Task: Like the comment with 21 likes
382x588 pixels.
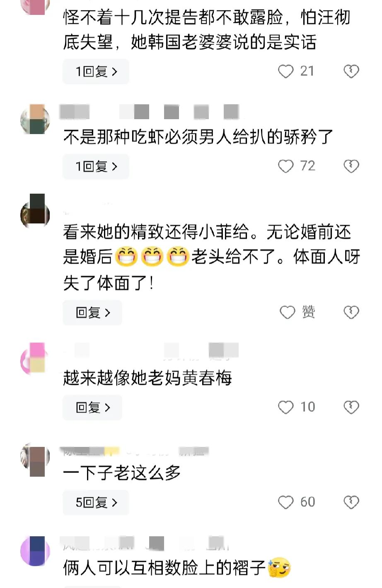Action: [285, 72]
